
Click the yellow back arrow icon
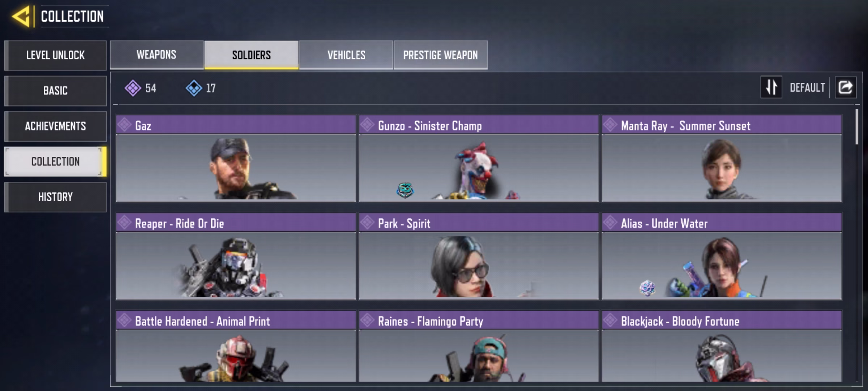click(x=21, y=17)
